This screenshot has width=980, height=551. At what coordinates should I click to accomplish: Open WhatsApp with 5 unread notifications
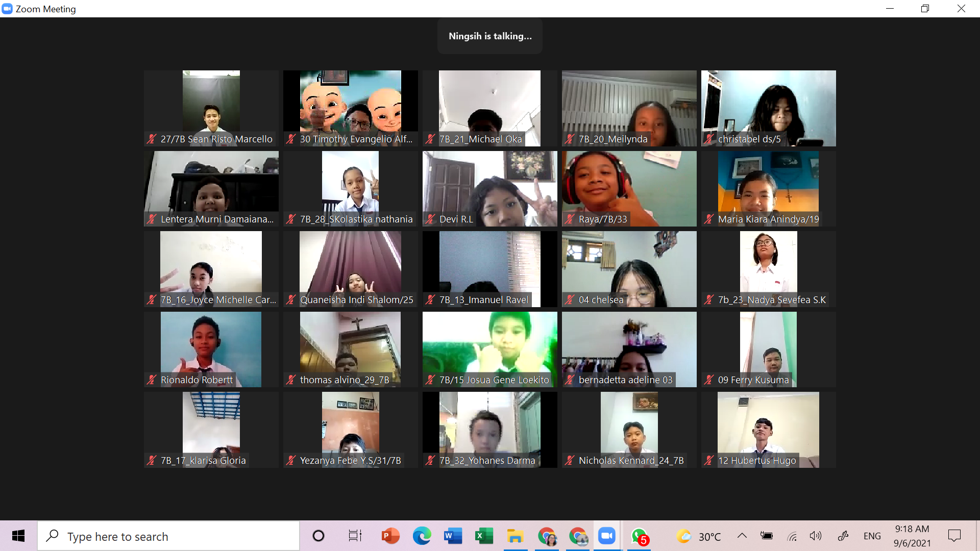639,536
